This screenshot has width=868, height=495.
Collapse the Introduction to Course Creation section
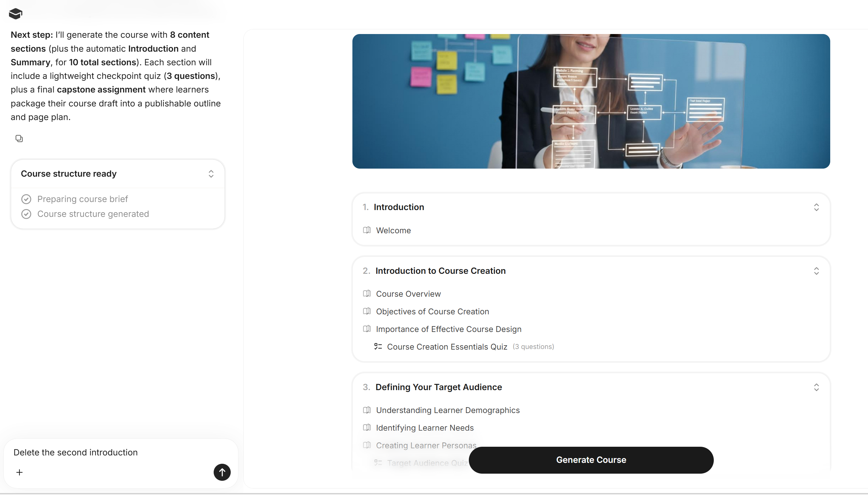[816, 271]
